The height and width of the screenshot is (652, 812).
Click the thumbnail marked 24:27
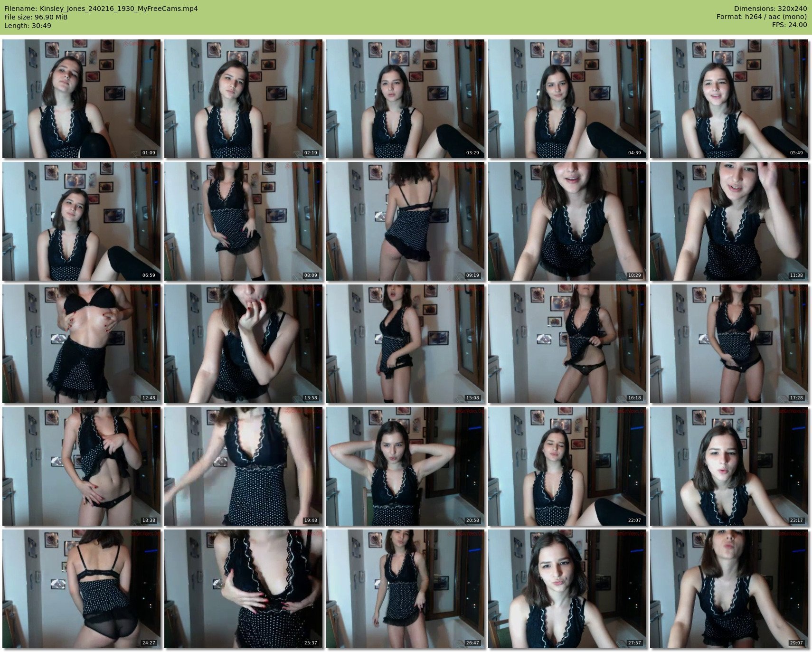pyautogui.click(x=82, y=589)
